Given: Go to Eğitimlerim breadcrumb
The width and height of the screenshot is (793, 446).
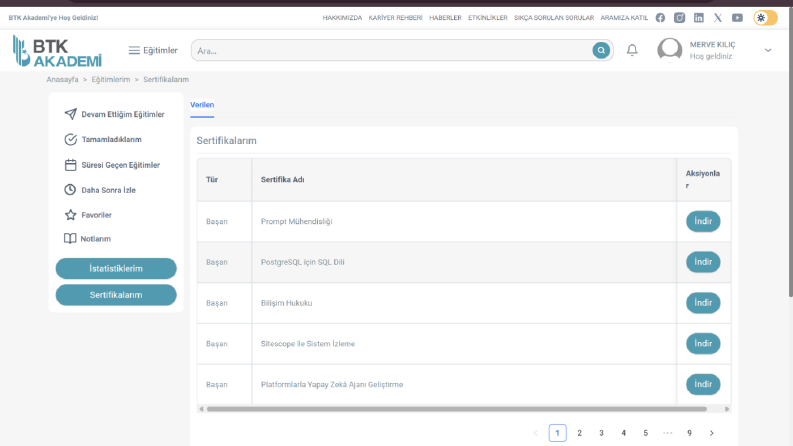Looking at the screenshot, I should point(111,79).
